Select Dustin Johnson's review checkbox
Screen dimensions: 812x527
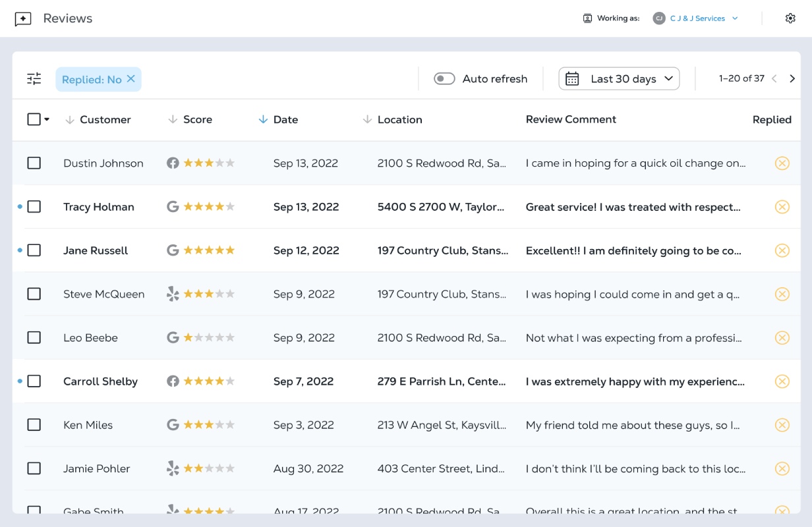click(x=34, y=163)
